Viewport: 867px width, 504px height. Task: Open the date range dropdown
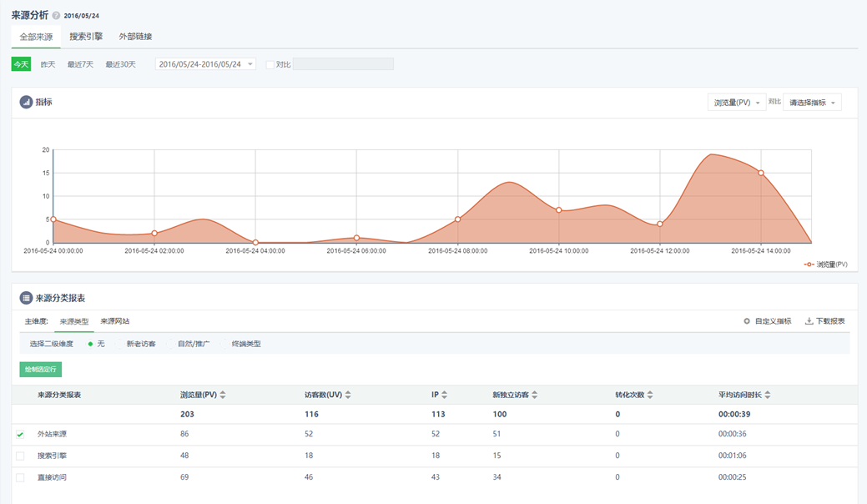point(205,64)
